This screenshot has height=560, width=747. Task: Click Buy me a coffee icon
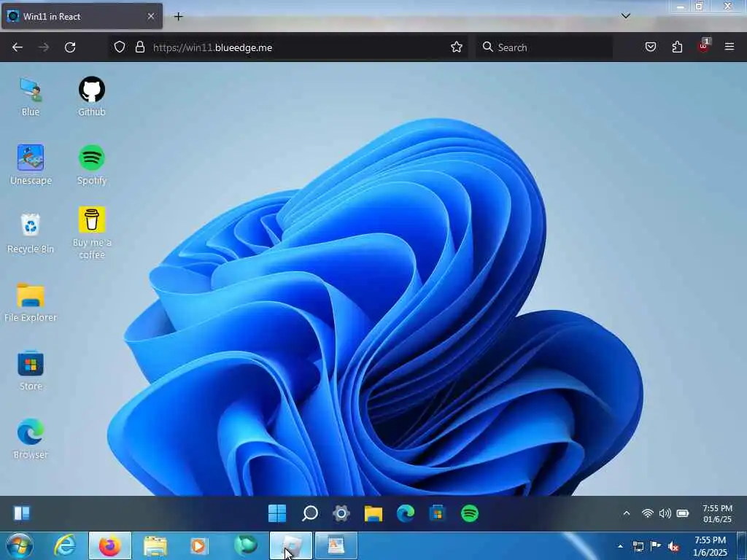click(91, 233)
